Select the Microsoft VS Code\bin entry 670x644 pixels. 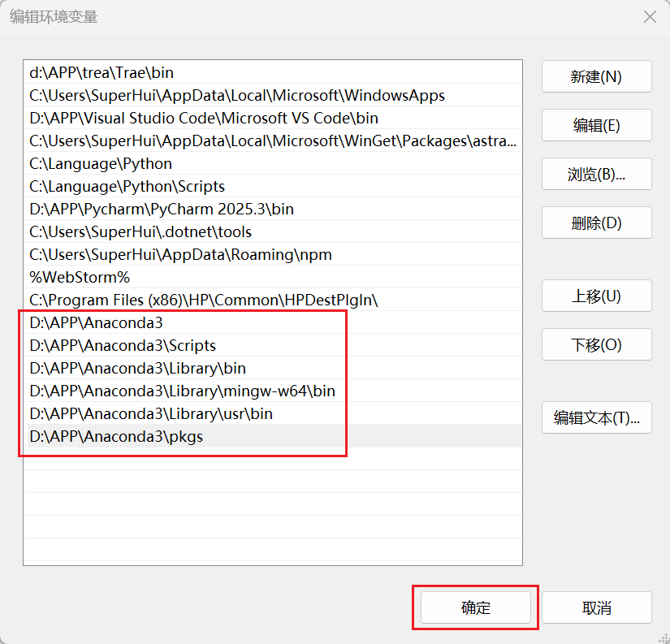273,118
